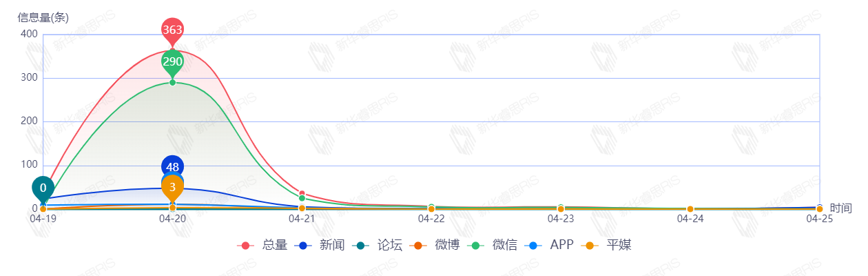Image resolution: width=868 pixels, height=276 pixels.
Task: Click the green 290 marker pin
Action: [172, 61]
